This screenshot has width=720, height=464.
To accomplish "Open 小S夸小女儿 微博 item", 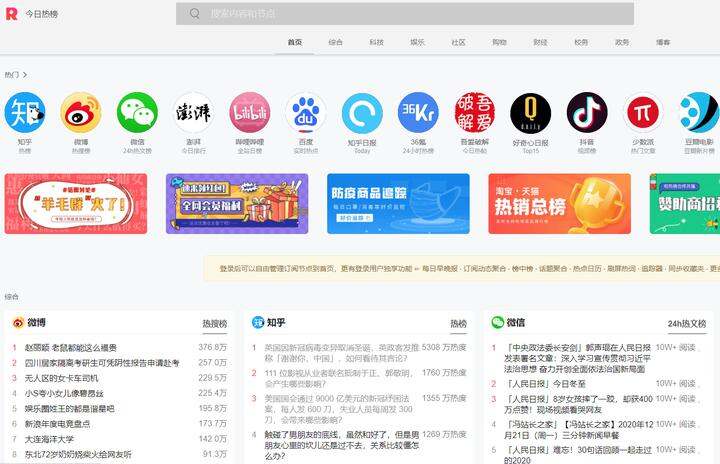I will pos(64,393).
